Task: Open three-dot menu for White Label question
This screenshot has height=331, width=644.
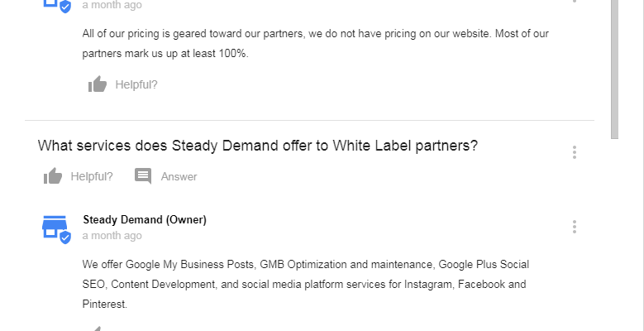Action: [x=575, y=152]
